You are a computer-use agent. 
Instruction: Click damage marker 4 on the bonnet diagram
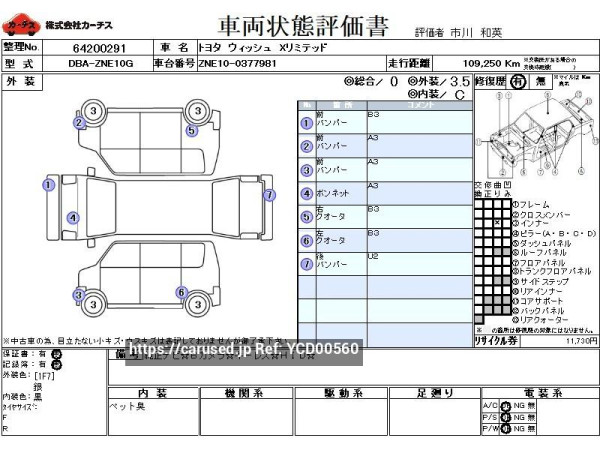[x=72, y=218]
